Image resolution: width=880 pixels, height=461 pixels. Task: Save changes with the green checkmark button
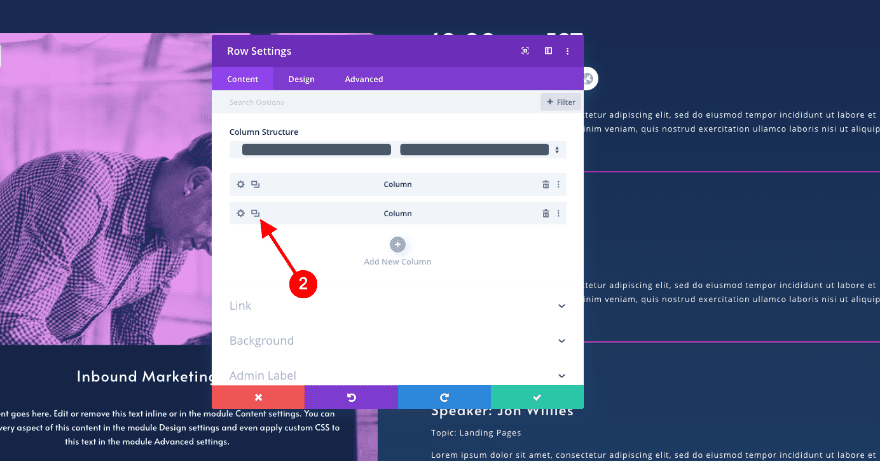click(537, 397)
